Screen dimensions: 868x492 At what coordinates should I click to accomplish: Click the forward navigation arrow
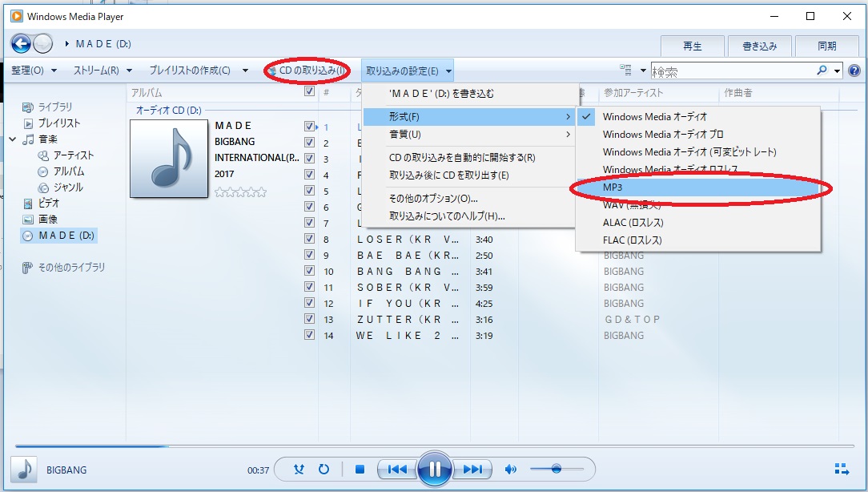(43, 44)
